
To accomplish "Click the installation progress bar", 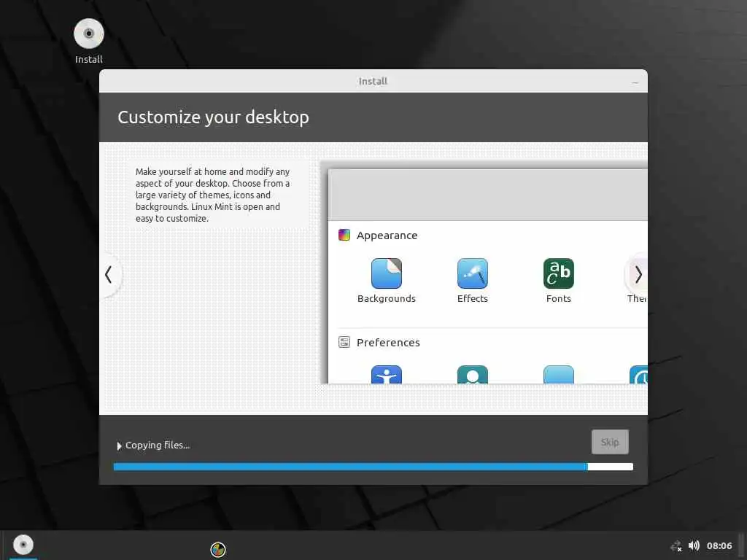I will point(373,467).
